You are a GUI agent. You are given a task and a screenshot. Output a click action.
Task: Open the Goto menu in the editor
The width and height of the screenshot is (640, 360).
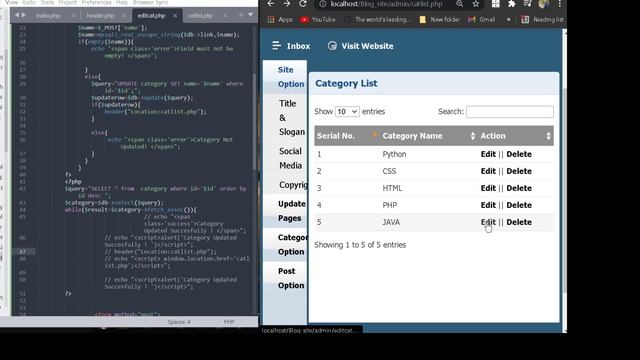coord(29,2)
